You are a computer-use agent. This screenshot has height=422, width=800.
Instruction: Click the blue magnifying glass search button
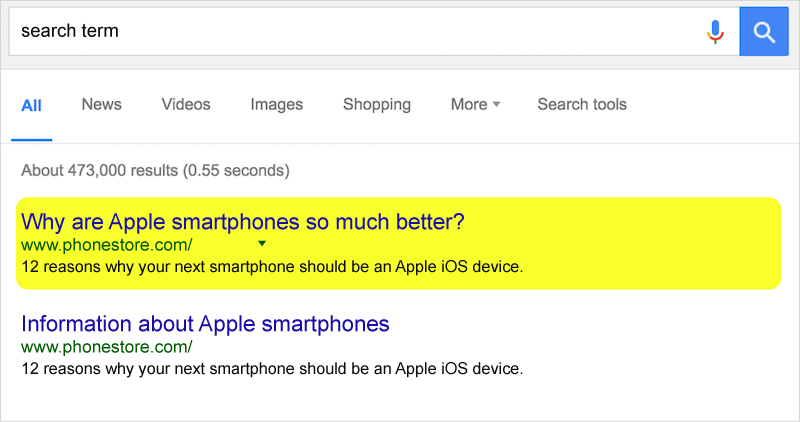tap(764, 32)
